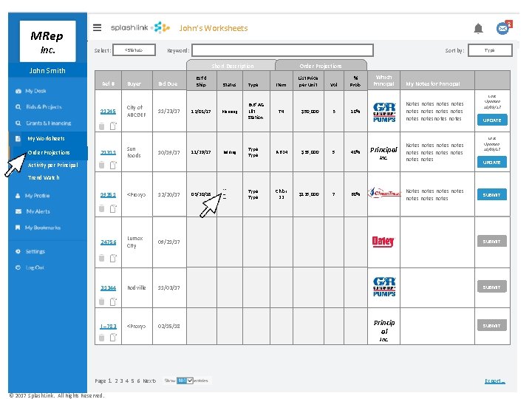Open reference link 21311
This screenshot has width=532, height=399.
click(x=108, y=153)
